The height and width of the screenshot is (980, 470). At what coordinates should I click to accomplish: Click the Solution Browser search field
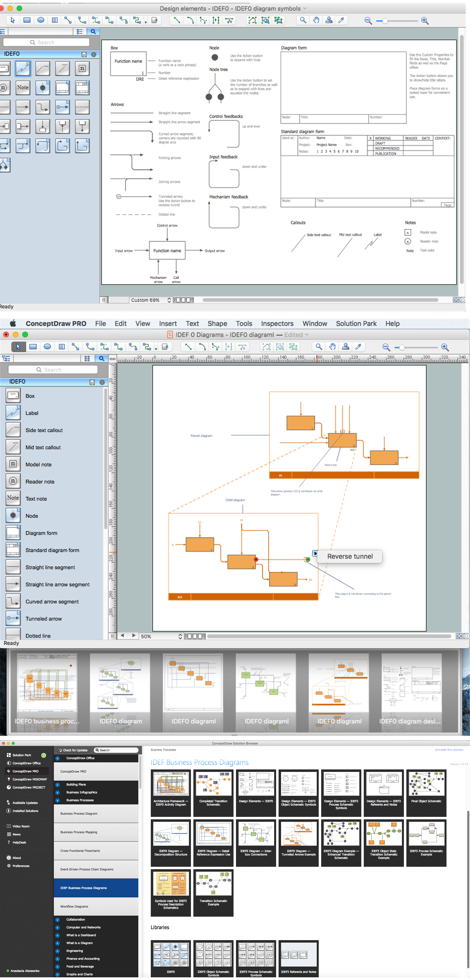tap(116, 750)
